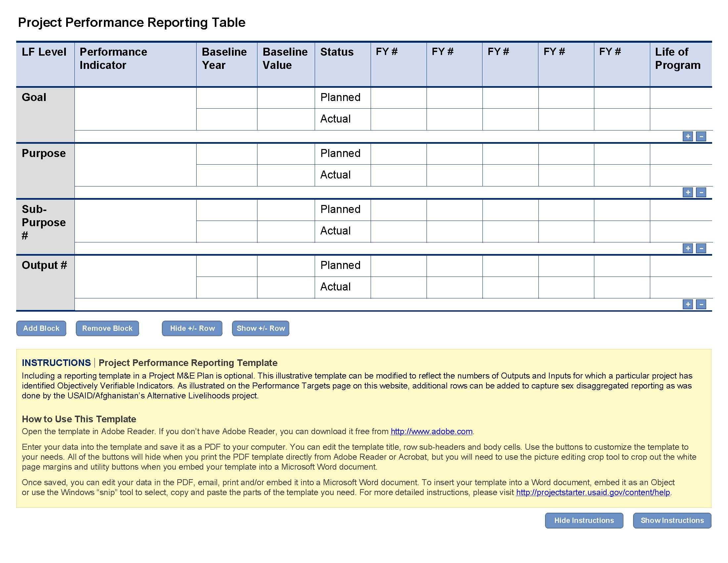Viewport: 728px width, 563px height.
Task: Click the plus icon in Purpose row
Action: (x=687, y=190)
